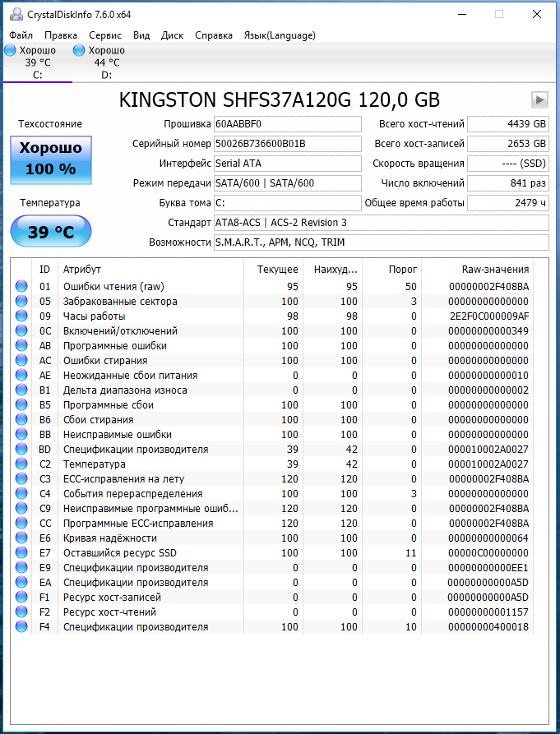The image size is (560, 734).
Task: Open the Сервис menu
Action: [105, 35]
